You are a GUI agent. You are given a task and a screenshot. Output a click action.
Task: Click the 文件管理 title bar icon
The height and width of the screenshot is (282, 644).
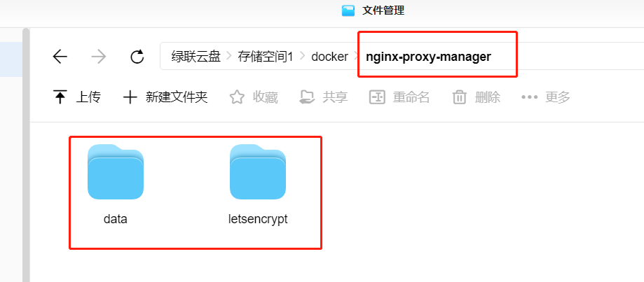tap(348, 10)
